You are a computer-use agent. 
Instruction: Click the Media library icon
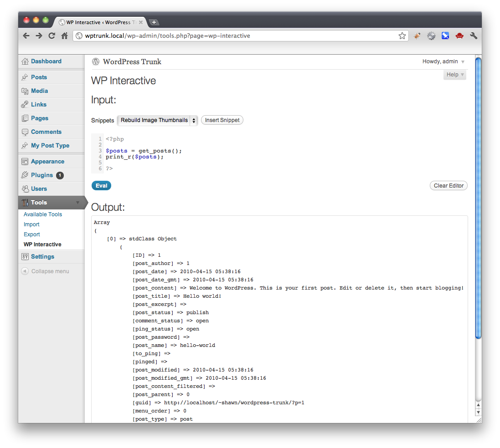click(x=25, y=91)
